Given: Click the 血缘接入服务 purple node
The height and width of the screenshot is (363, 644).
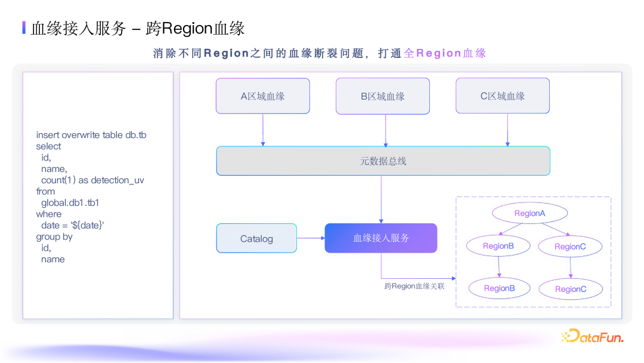Looking at the screenshot, I should [x=380, y=238].
